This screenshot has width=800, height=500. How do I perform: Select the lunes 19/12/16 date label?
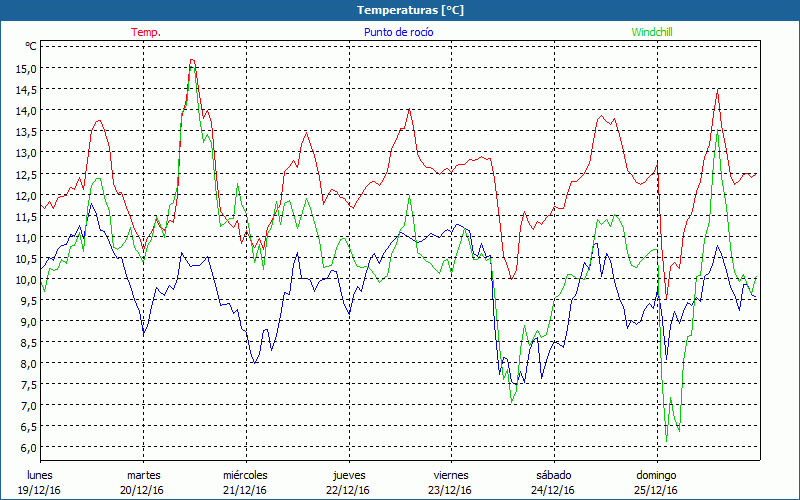[42, 482]
